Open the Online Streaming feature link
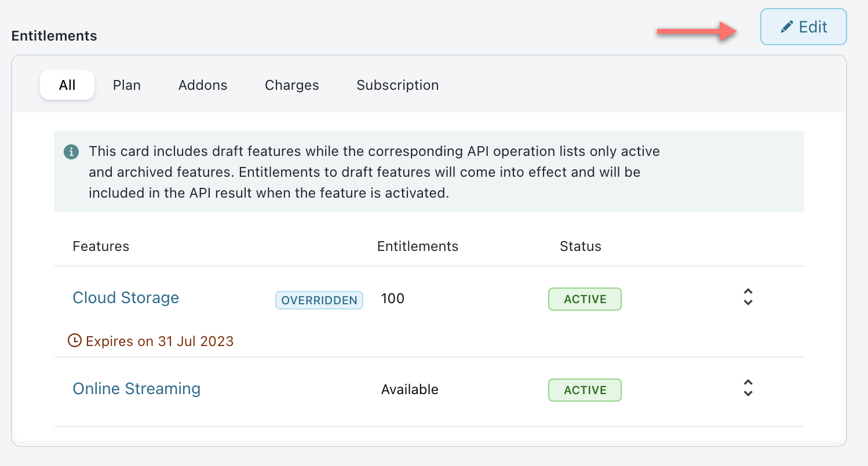868x466 pixels. [x=136, y=389]
